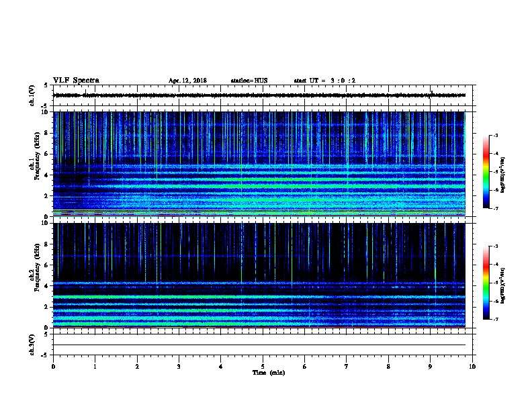Select the date text "Apr. 12, 2018"
Screen dimensions: 532x411
(187, 81)
